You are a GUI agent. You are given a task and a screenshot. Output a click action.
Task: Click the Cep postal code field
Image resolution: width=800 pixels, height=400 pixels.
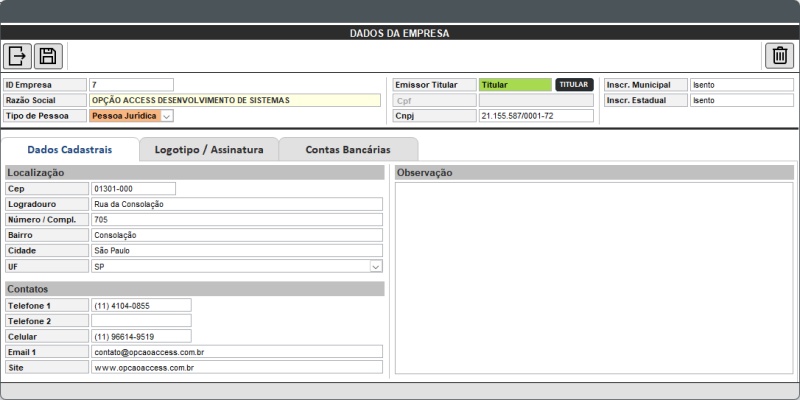pyautogui.click(x=132, y=188)
